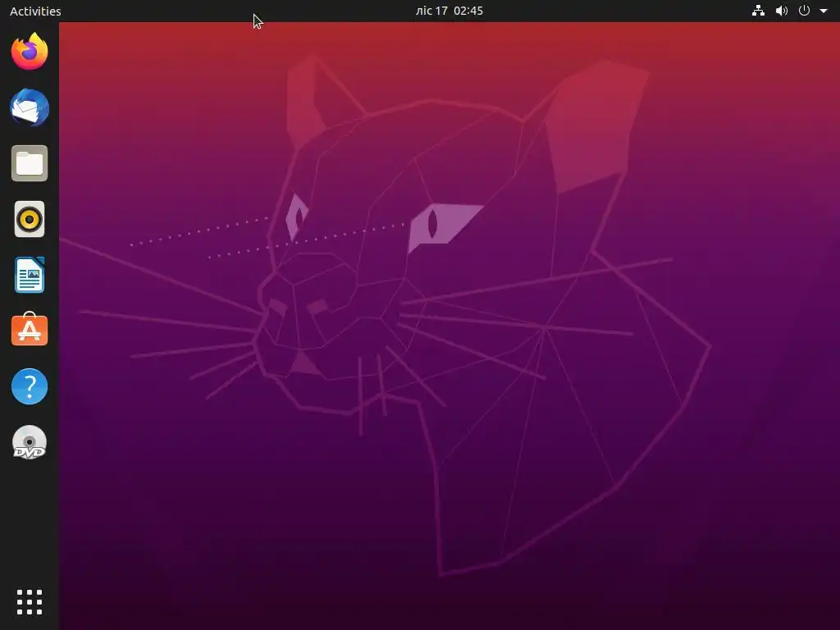Screen dimensions: 840x630
Task: Launch Rhythmbox music player
Action: click(30, 219)
